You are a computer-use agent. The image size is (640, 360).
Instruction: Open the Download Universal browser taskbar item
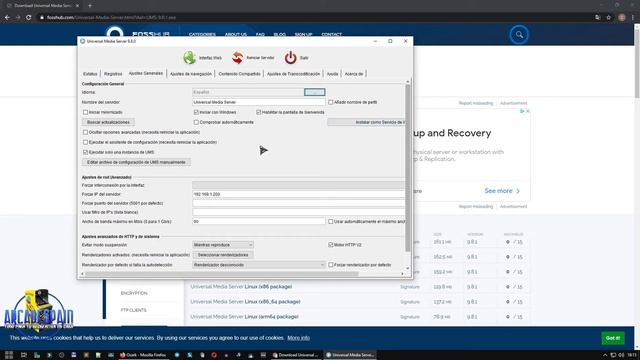[296, 355]
